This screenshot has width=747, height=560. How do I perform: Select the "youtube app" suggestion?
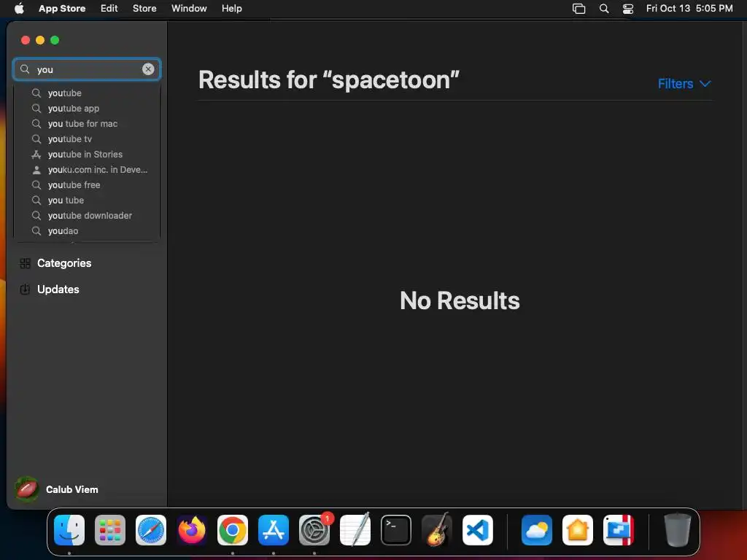tap(88, 108)
